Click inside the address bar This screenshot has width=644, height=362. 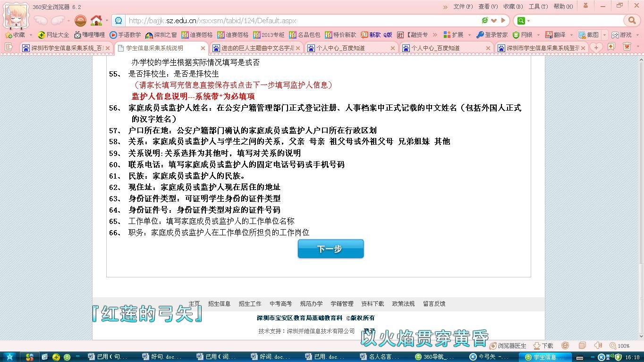pyautogui.click(x=283, y=20)
